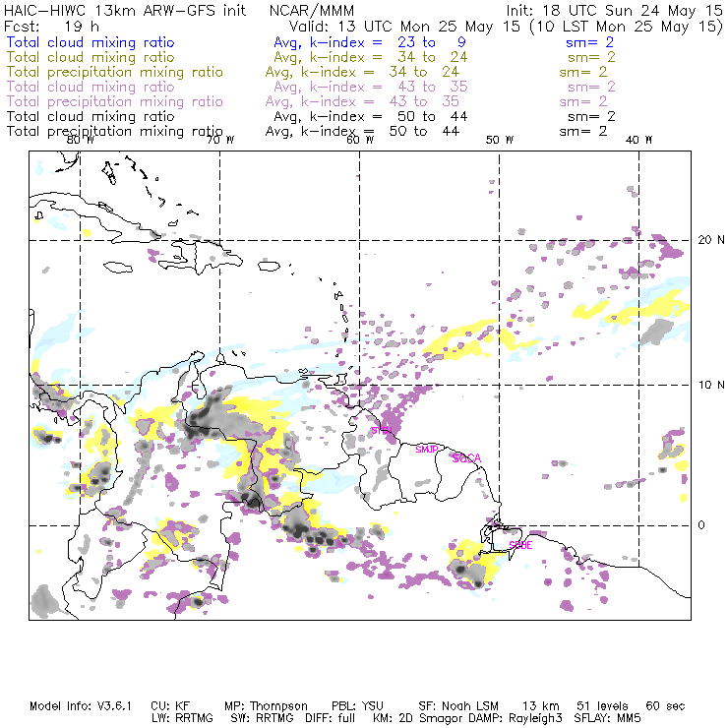Image resolution: width=728 pixels, height=728 pixels.
Task: Click the "SF: Noah LSM" footer entry
Action: point(458,706)
